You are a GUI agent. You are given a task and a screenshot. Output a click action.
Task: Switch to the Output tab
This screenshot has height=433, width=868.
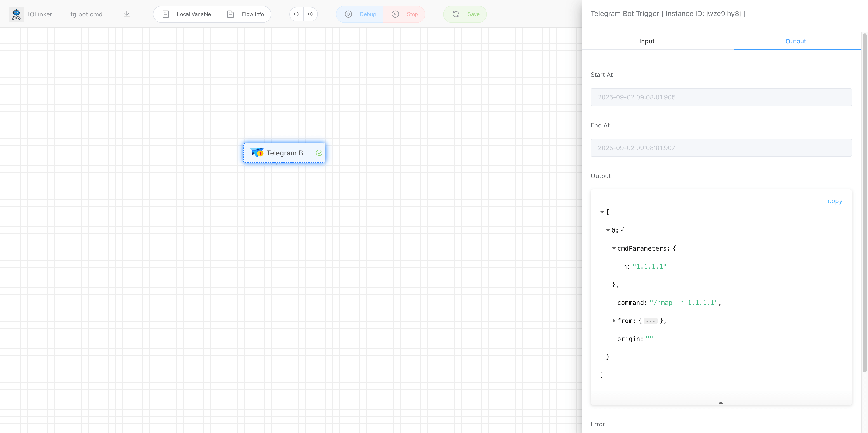point(796,41)
